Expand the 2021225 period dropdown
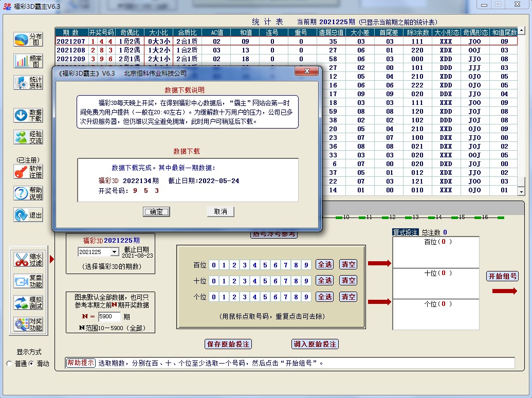The image size is (532, 398). [114, 252]
